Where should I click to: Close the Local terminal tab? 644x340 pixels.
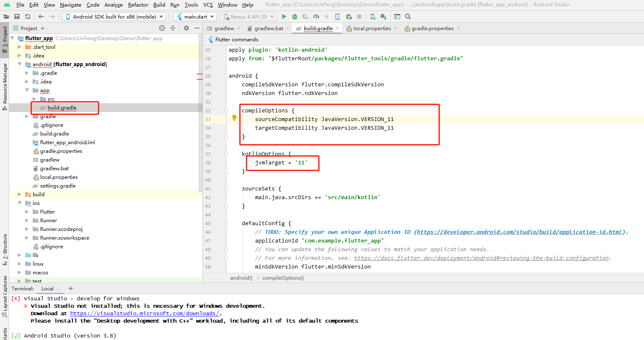pos(58,289)
